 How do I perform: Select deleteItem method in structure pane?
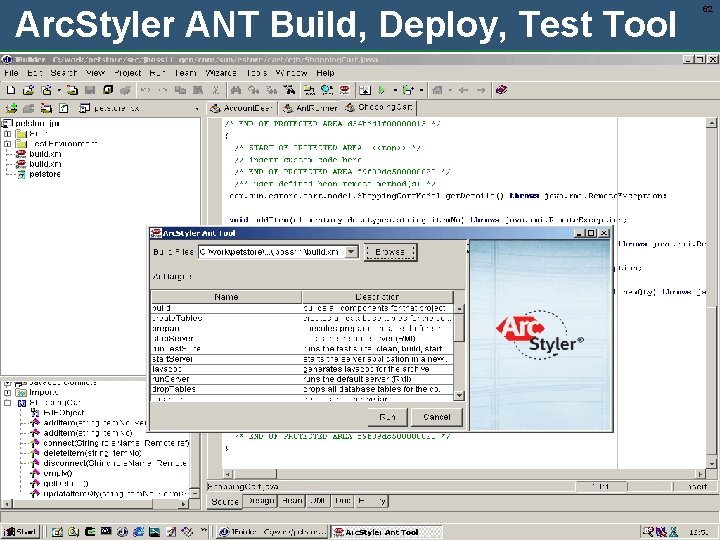pyautogui.click(x=86, y=453)
